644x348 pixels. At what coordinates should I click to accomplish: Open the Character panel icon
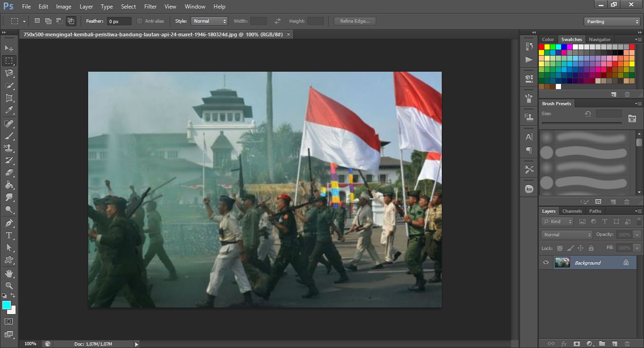[529, 137]
